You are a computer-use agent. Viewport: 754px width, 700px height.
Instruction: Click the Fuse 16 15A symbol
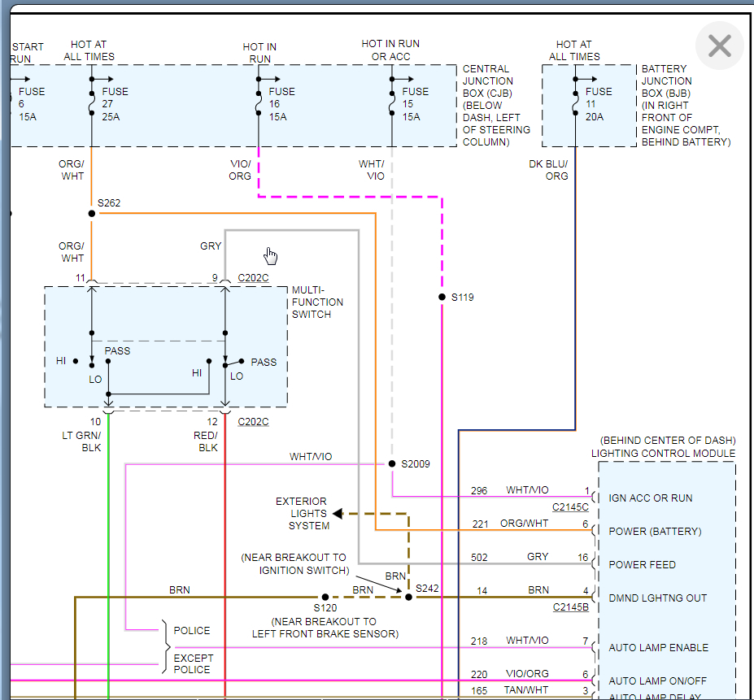tap(259, 104)
